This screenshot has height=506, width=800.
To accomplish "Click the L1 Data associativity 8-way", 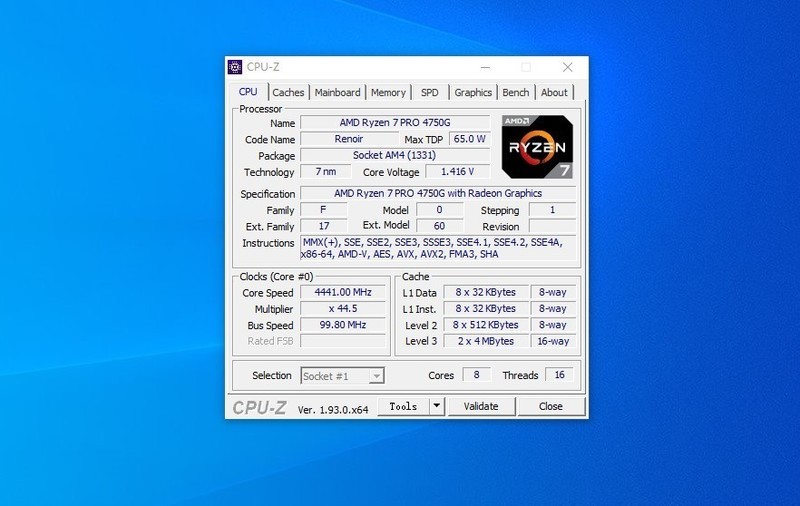I will [553, 292].
